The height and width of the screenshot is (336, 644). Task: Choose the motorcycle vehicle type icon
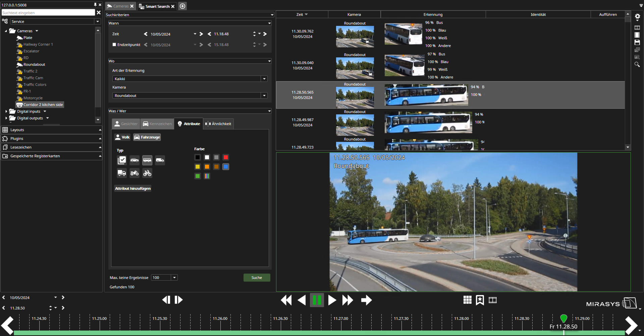(135, 173)
